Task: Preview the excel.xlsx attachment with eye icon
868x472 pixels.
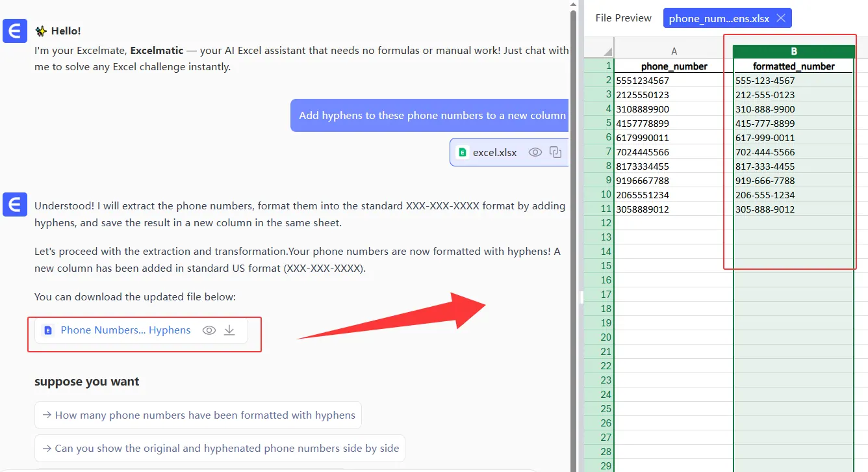Action: click(535, 152)
